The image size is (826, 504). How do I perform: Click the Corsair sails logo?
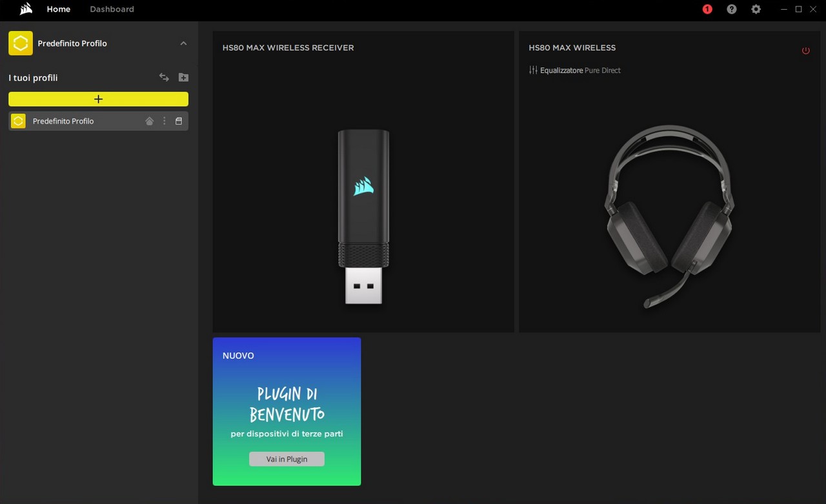point(26,9)
